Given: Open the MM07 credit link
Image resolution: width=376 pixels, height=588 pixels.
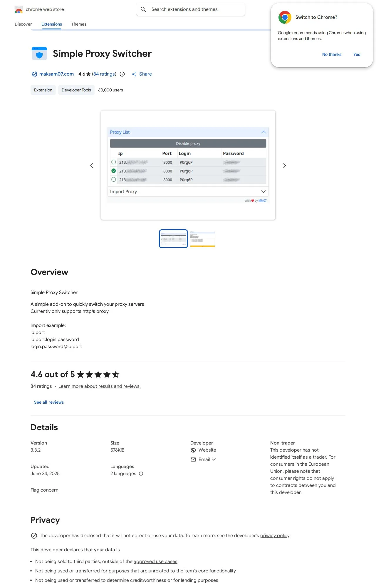Looking at the screenshot, I should click(x=262, y=201).
